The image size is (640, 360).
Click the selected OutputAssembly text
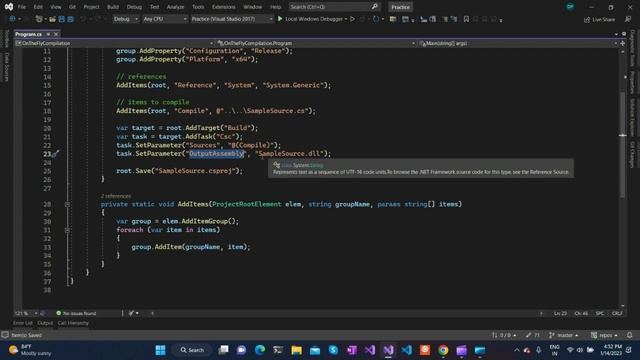coord(217,153)
